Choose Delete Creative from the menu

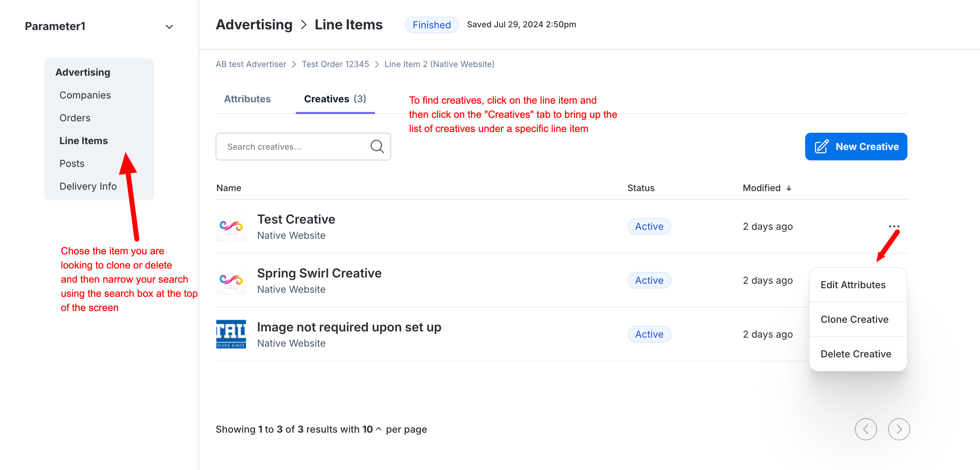click(856, 354)
